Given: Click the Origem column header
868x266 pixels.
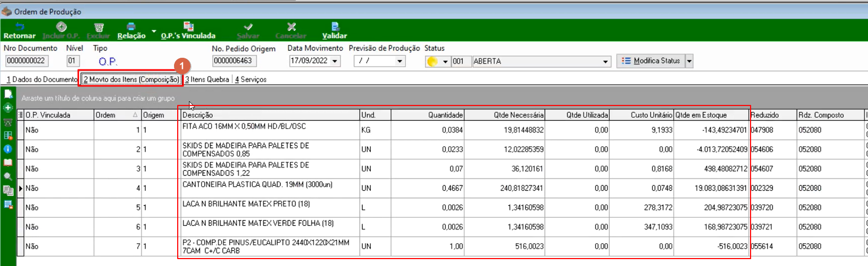Looking at the screenshot, I should point(160,115).
